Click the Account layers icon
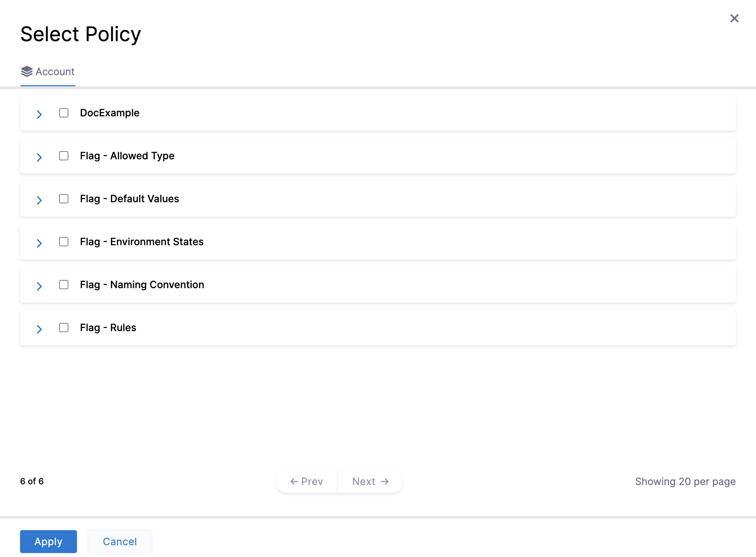The height and width of the screenshot is (557, 756). point(26,72)
